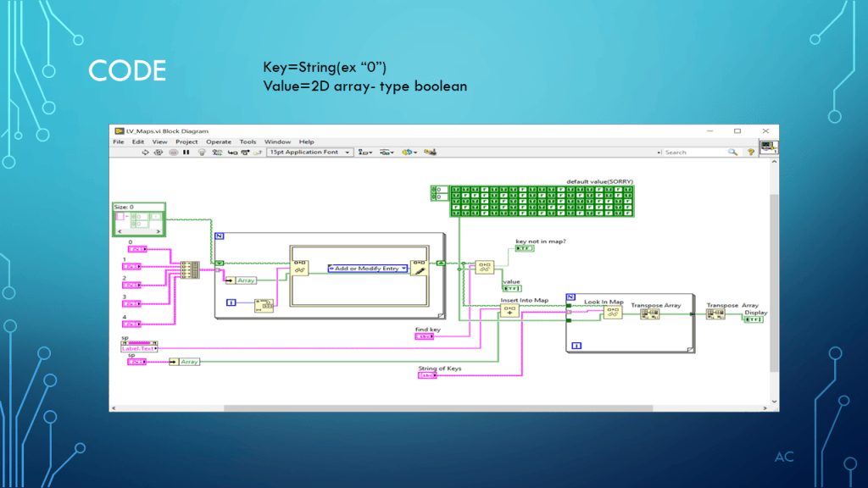Click the top index display of default value array

coord(440,190)
